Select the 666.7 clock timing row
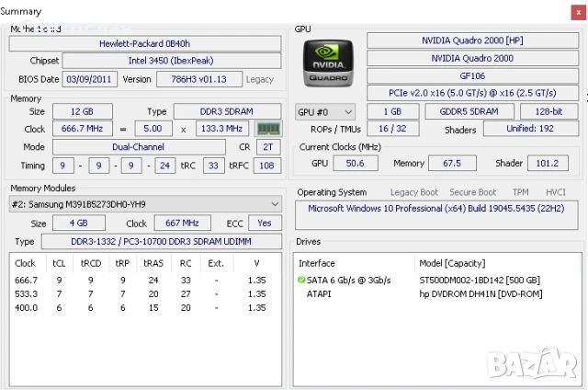 coord(145,280)
